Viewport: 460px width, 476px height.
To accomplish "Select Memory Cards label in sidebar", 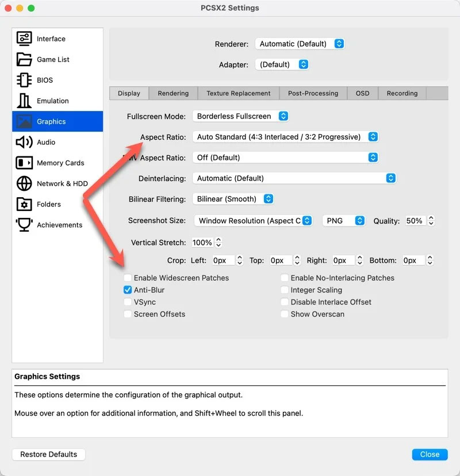I will [60, 163].
